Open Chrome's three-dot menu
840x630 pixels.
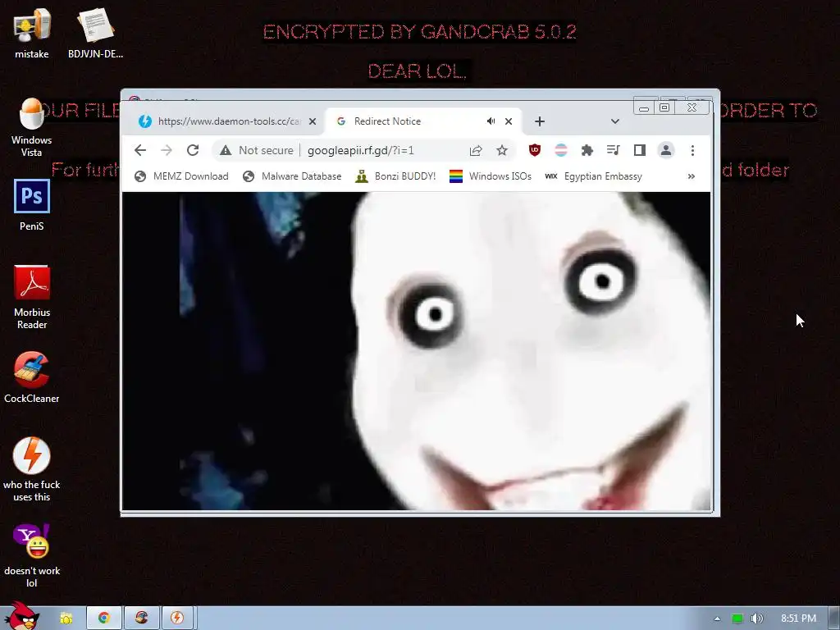pos(692,151)
